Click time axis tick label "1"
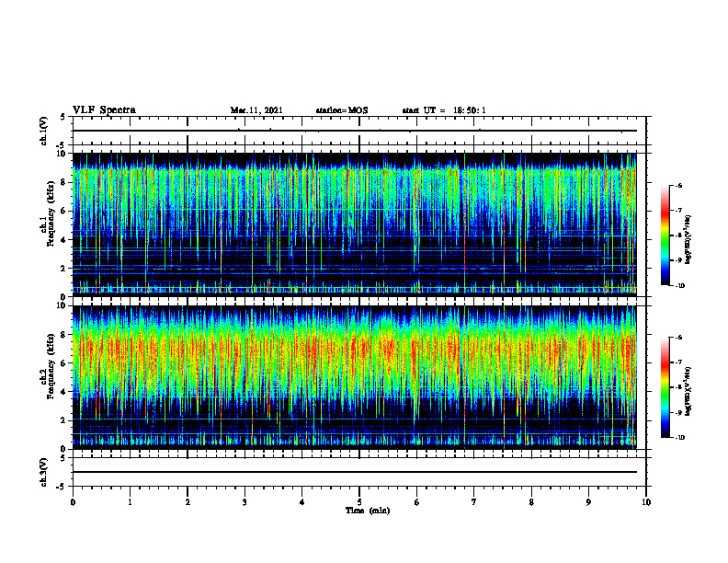This screenshot has height=563, width=728. click(x=130, y=502)
